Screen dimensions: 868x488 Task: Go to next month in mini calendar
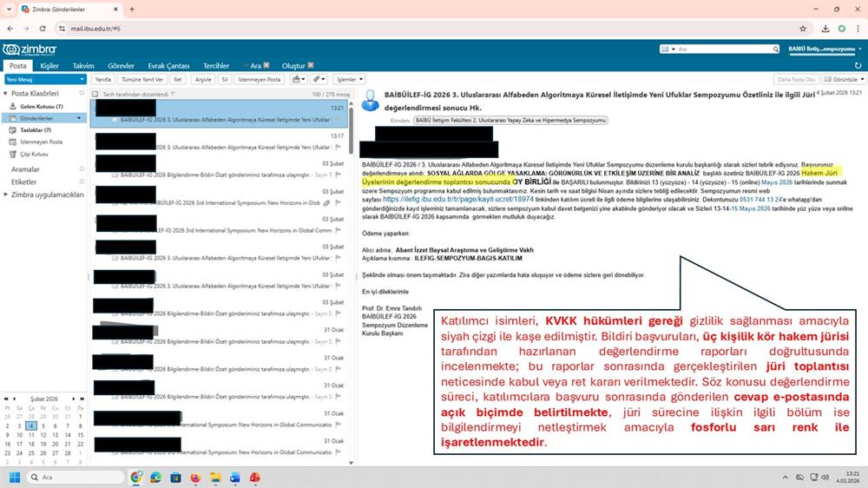(75, 398)
